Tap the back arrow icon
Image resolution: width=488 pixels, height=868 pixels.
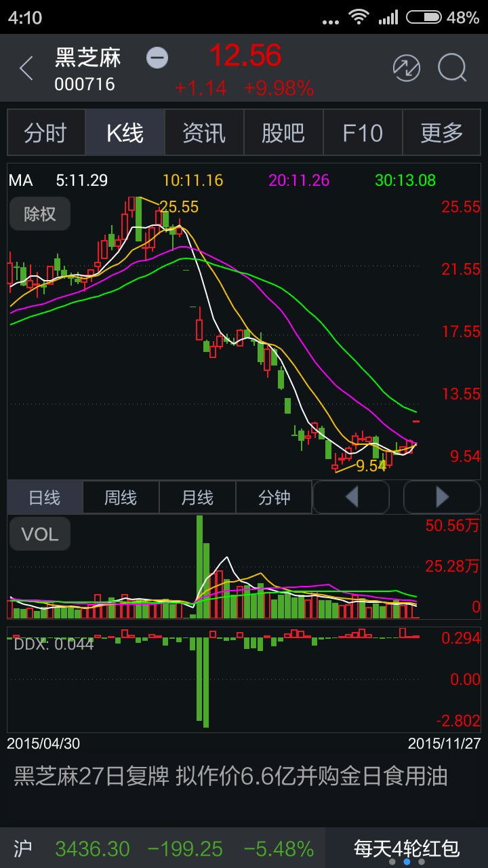point(26,68)
